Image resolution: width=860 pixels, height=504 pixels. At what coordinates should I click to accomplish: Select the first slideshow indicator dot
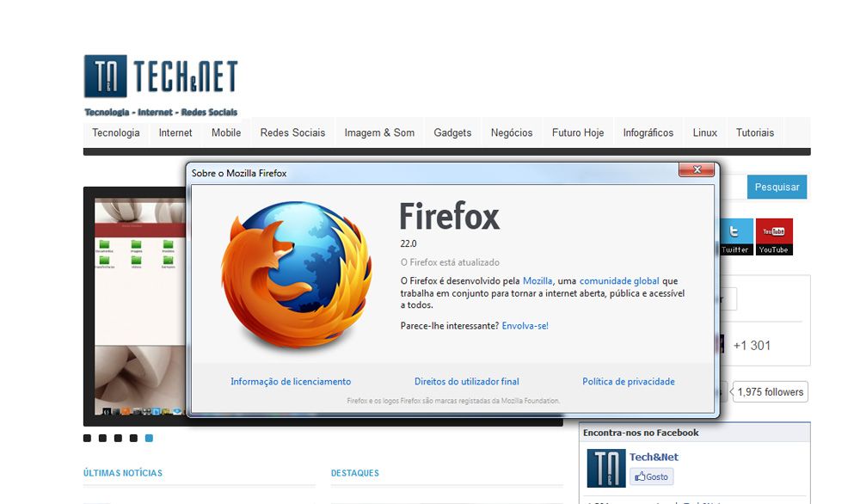pos(87,439)
